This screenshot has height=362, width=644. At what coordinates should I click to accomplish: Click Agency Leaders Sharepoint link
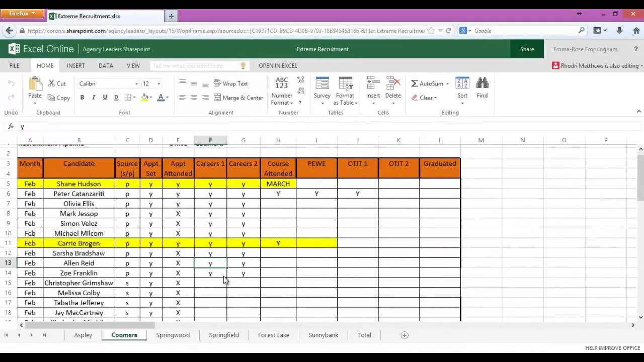click(116, 49)
